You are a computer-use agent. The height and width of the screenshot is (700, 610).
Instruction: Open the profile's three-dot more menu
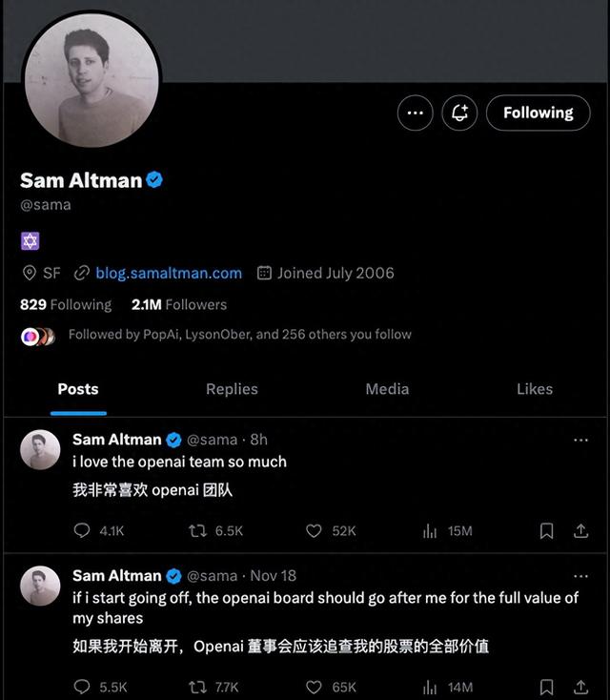coord(415,113)
